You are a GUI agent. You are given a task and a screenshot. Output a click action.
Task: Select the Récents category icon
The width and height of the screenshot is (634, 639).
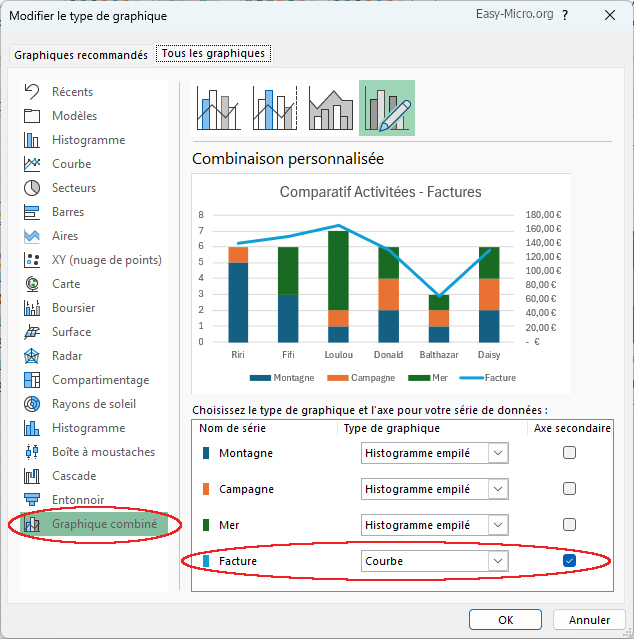coord(32,92)
